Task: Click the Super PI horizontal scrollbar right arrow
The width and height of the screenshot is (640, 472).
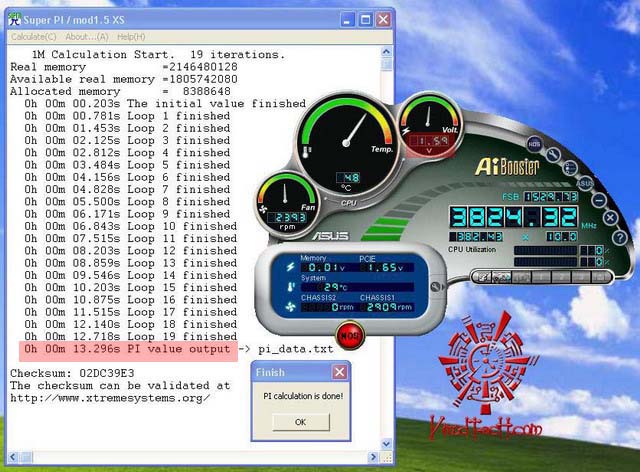Action: click(x=373, y=457)
